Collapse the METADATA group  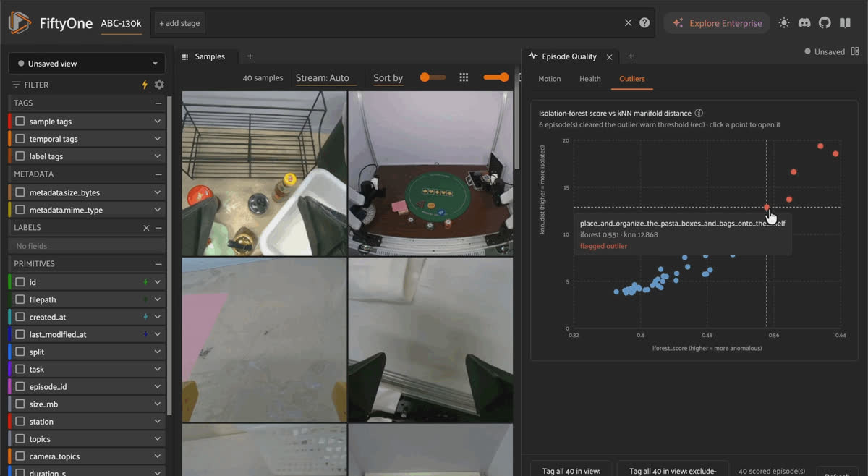(x=158, y=174)
